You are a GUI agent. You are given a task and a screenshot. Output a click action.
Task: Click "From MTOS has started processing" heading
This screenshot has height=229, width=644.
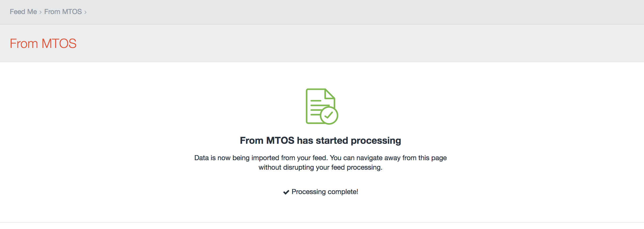[x=320, y=140]
